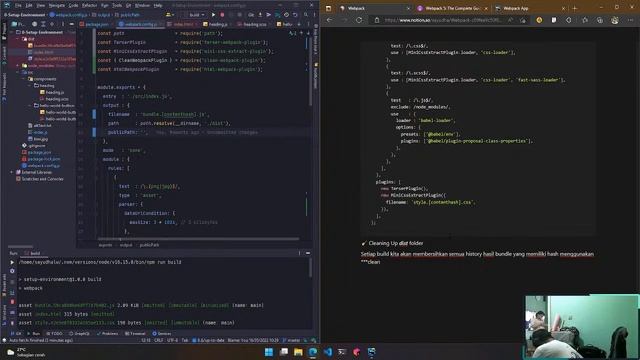Image resolution: width=640 pixels, height=360 pixels.
Task: Open the TODO tool window button
Action: click(x=55, y=333)
